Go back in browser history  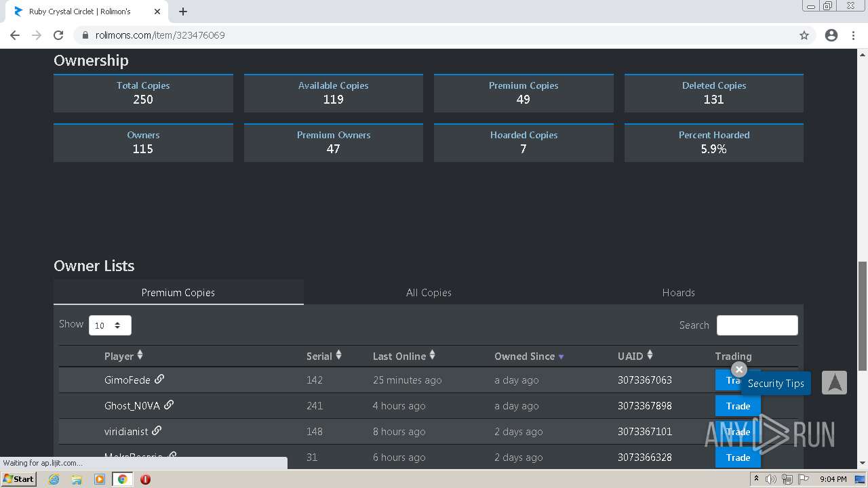[15, 35]
